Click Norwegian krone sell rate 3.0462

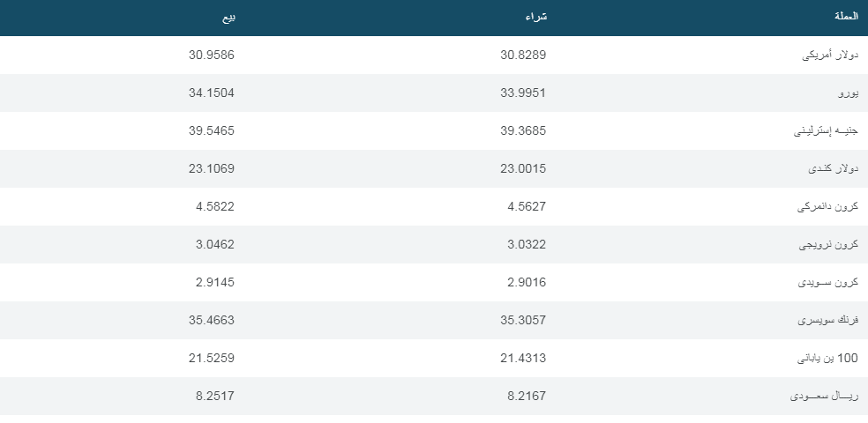[215, 244]
